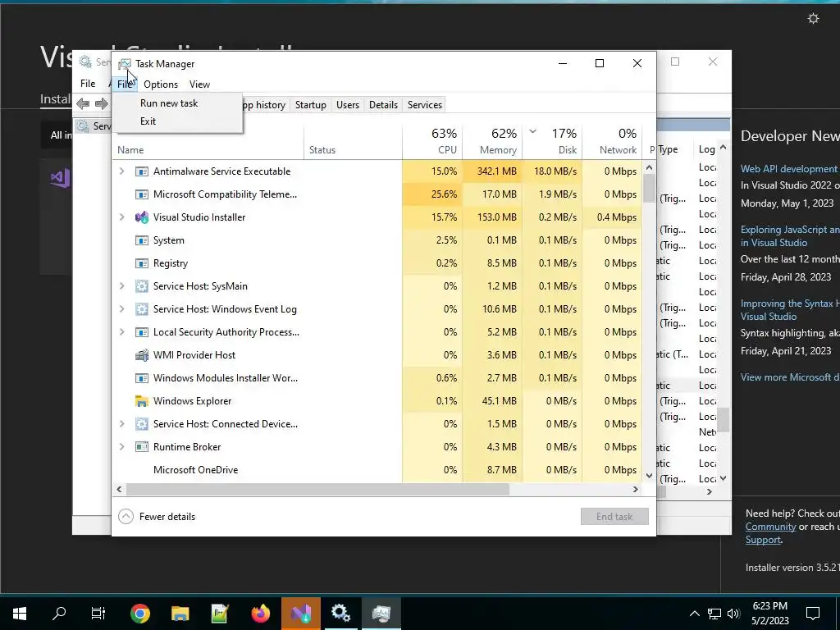
Task: Expand Visual Studio Installer process group
Action: click(x=121, y=217)
